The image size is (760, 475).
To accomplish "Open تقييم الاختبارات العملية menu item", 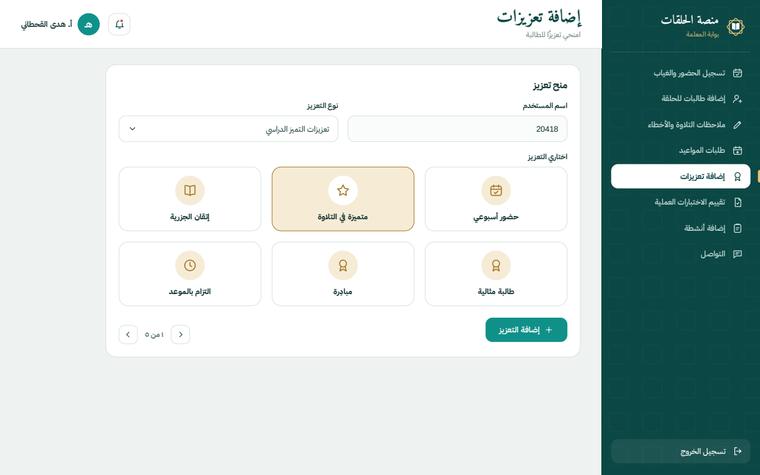I will [681, 202].
